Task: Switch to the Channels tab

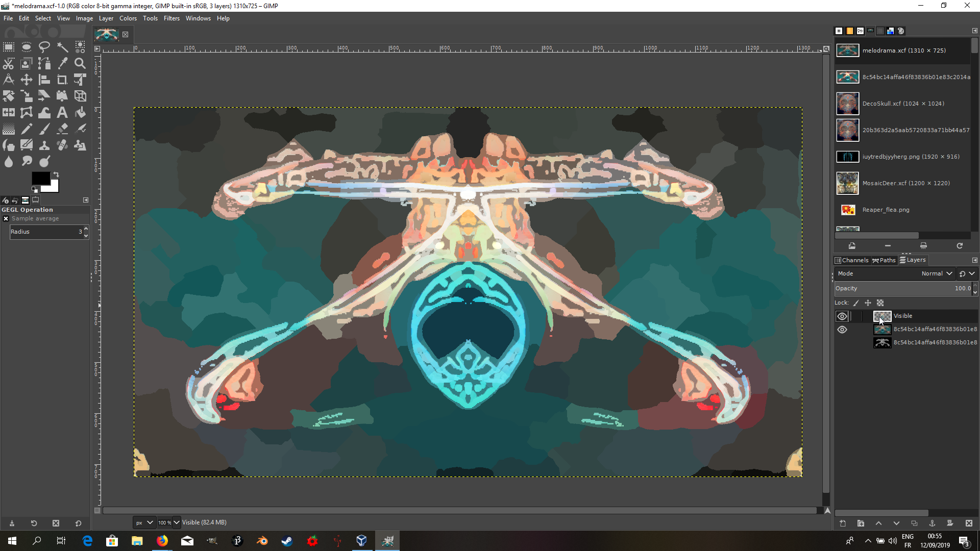Action: pos(851,260)
